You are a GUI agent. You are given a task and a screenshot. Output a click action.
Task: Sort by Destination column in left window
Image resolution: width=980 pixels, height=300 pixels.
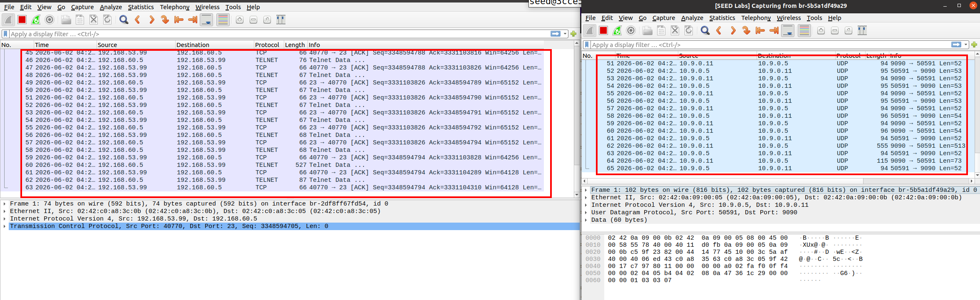[214, 45]
